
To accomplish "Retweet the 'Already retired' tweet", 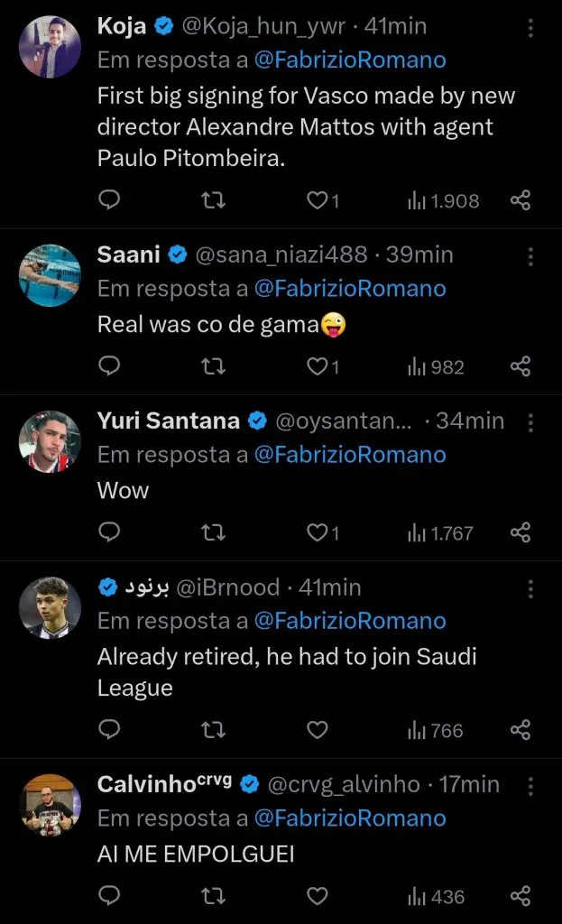I will 215,729.
